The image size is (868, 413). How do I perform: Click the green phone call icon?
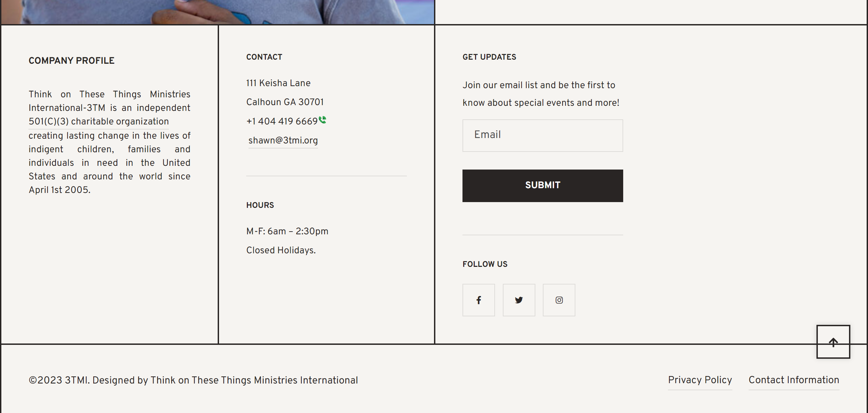(322, 120)
